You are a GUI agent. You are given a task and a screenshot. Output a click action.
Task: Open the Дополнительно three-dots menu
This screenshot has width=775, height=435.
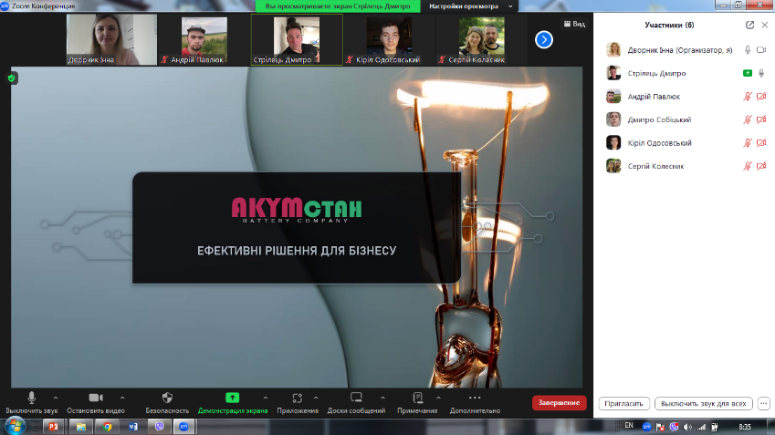point(474,397)
